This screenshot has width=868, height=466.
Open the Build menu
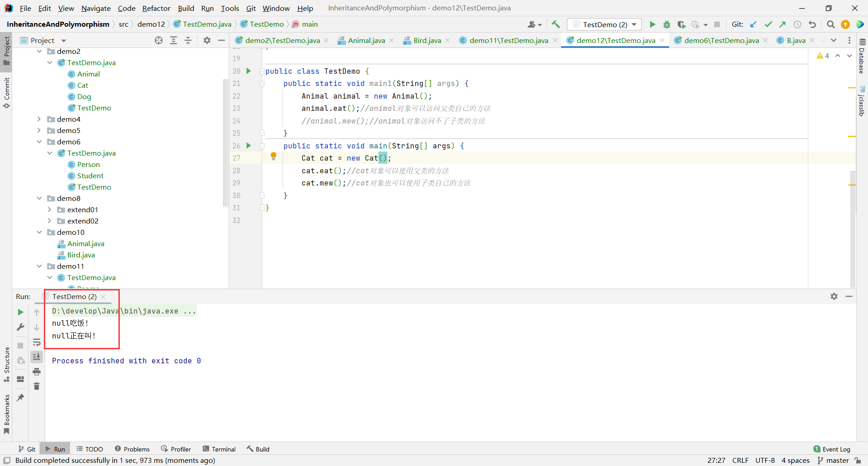coord(186,8)
